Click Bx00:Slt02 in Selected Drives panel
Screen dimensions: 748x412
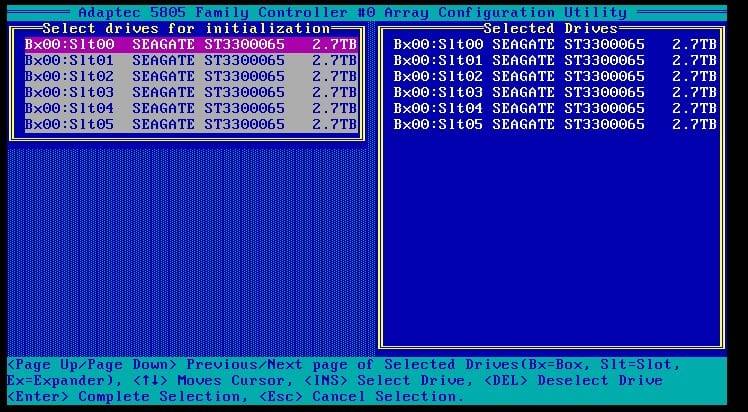[555, 77]
